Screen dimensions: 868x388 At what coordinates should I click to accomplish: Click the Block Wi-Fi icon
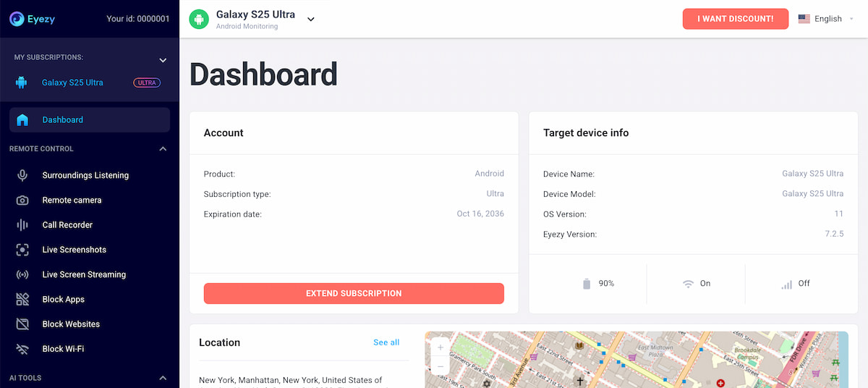point(22,349)
